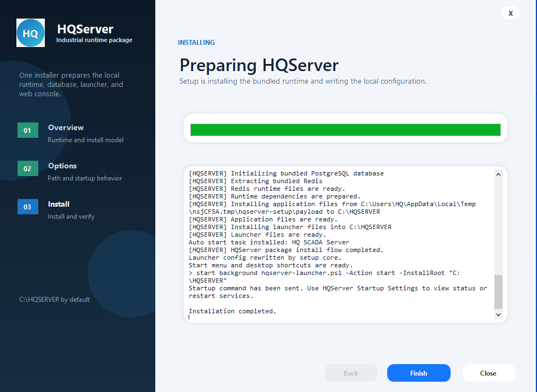Click the 'Installation completed.' log line
Image resolution: width=537 pixels, height=392 pixels.
tap(232, 311)
